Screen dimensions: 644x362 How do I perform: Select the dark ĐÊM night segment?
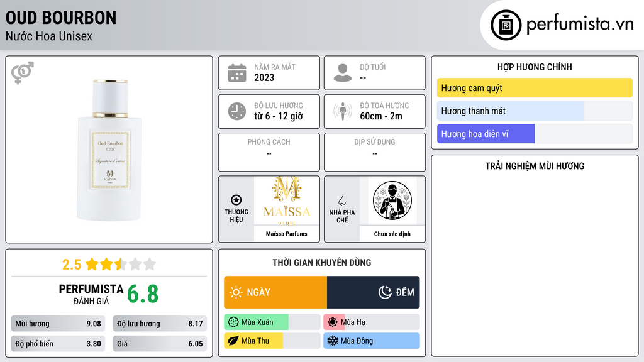[374, 292]
